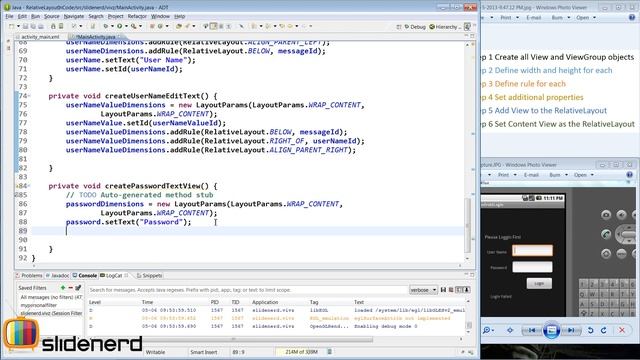Click the Save All toolbar icon

[33, 27]
